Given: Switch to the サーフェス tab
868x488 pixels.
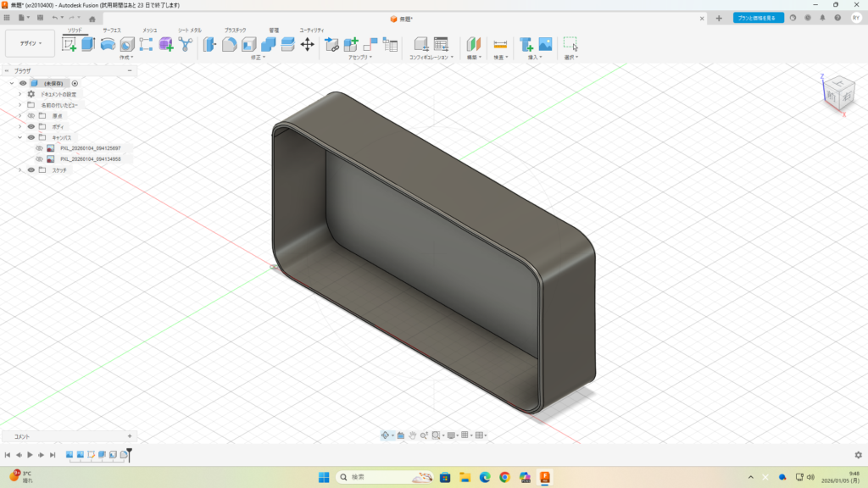Looking at the screenshot, I should point(112,30).
